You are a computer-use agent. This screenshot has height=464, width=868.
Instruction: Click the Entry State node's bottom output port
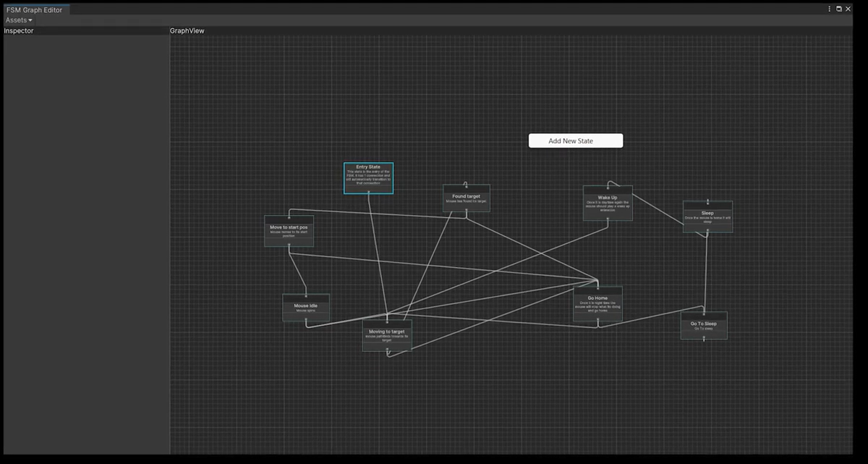[368, 192]
